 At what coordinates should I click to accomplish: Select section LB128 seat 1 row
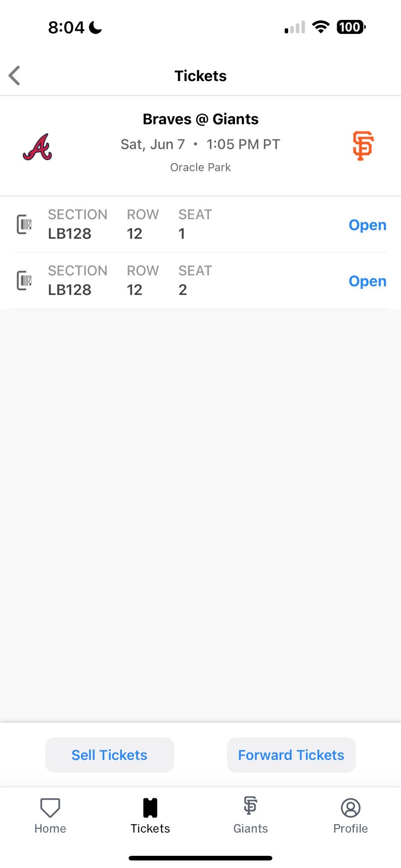pos(181,225)
